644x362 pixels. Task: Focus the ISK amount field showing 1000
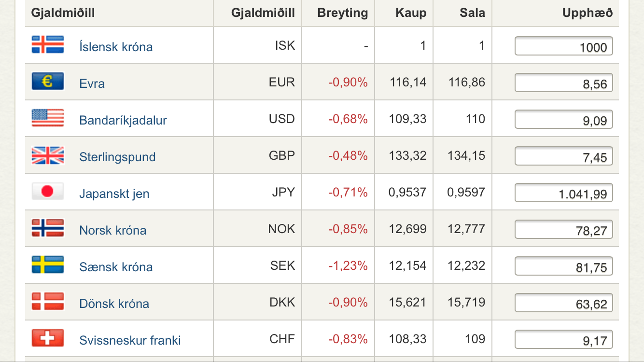pos(563,46)
